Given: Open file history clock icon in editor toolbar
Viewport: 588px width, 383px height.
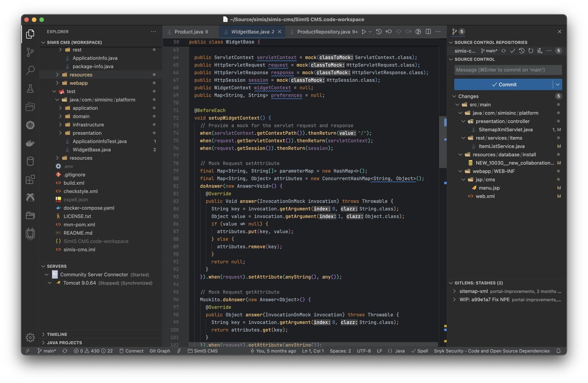Looking at the screenshot, I should (x=379, y=32).
